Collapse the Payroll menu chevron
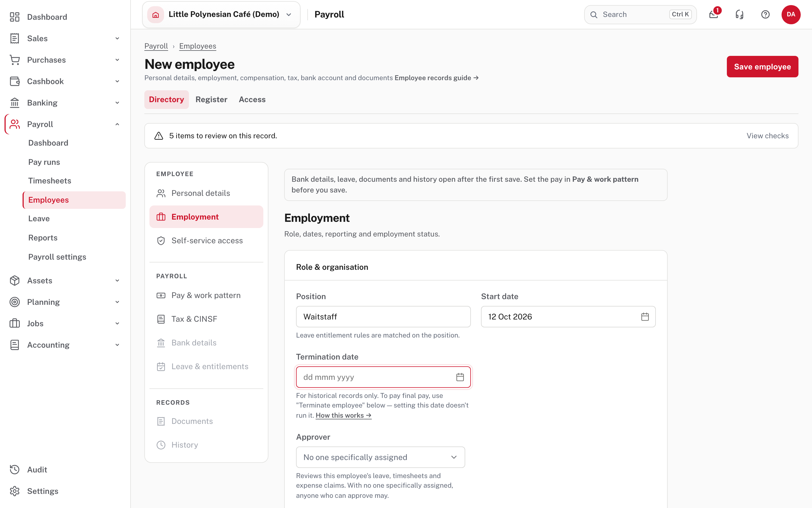 click(x=117, y=124)
